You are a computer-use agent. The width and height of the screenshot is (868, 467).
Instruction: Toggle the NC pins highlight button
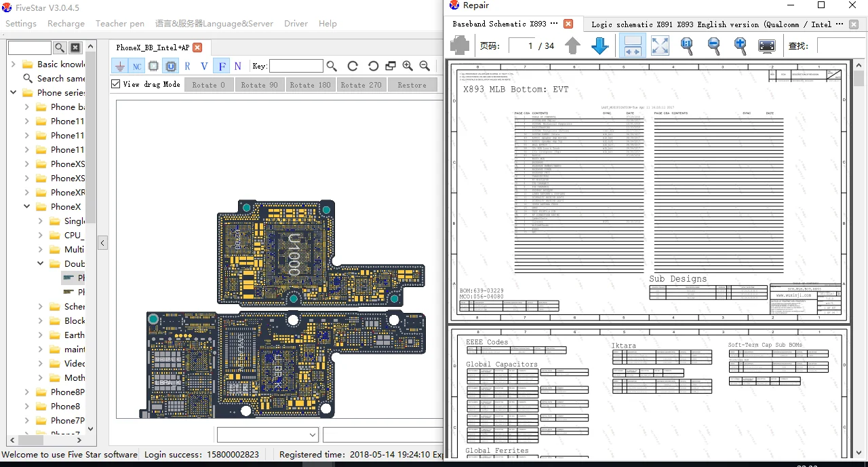point(137,66)
